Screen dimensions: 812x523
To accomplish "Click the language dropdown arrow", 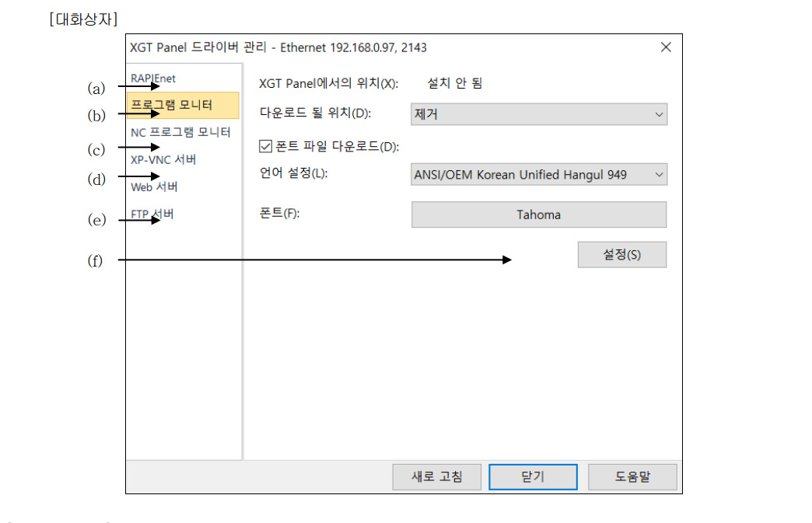I will [x=657, y=174].
